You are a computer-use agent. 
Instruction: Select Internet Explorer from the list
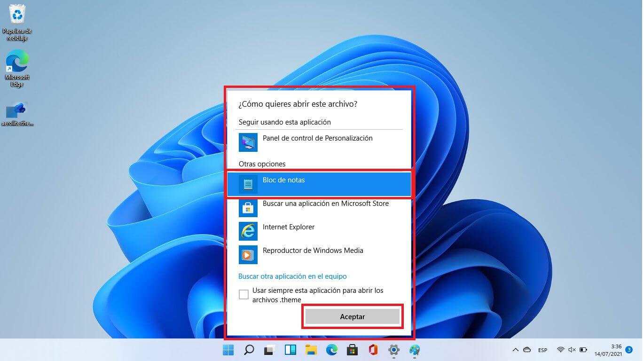tap(319, 230)
